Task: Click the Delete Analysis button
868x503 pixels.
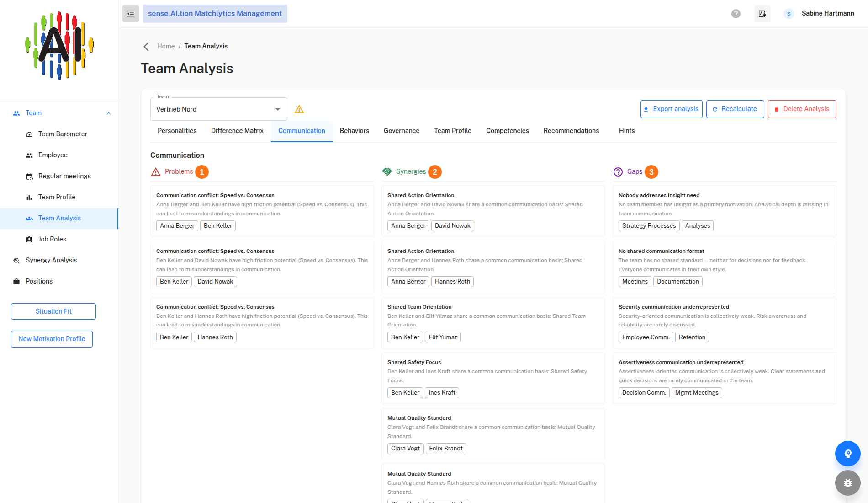Action: click(x=802, y=109)
